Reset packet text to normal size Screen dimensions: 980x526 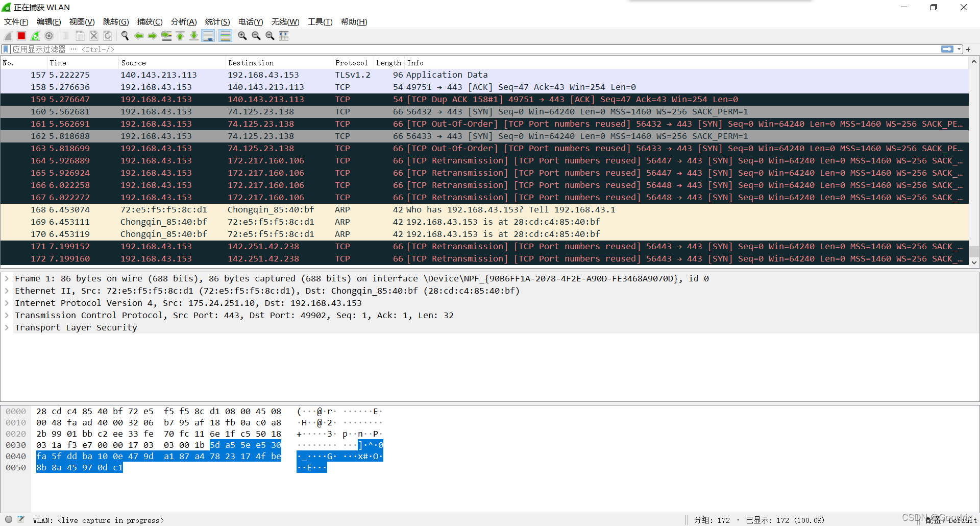(270, 36)
